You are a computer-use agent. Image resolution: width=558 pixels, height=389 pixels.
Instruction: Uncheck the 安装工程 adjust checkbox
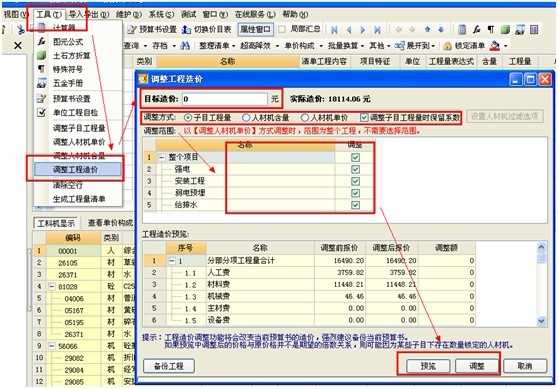355,181
